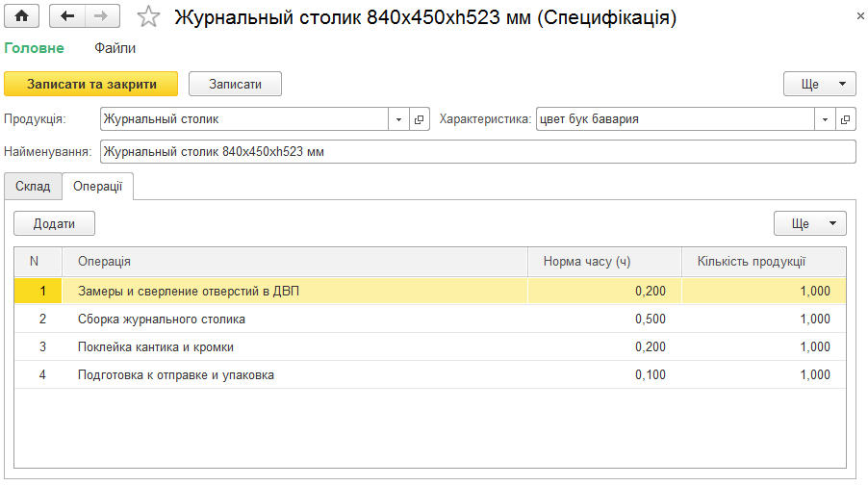Click quantity 1,000 in Сборка row
The image size is (868, 486).
coord(764,319)
